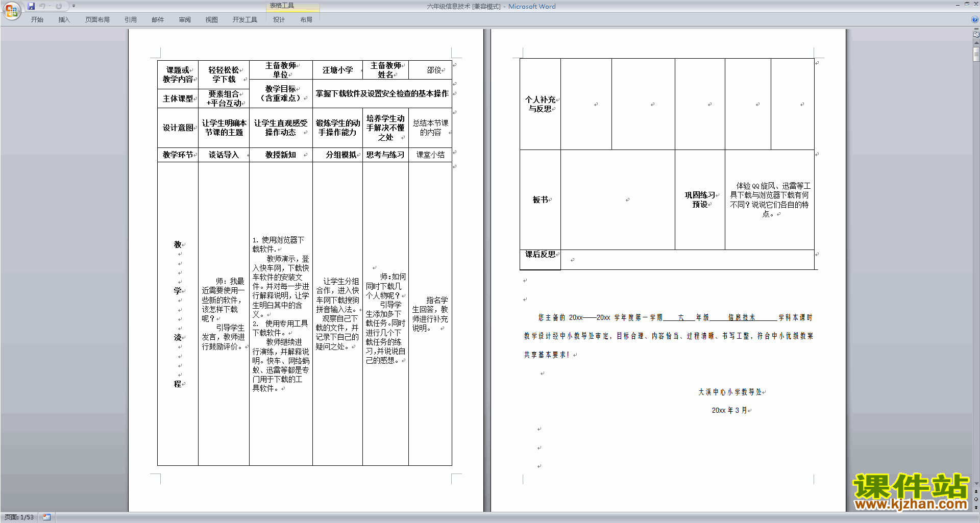Click the vertical scrollbar up arrow
Image resolution: width=980 pixels, height=523 pixels.
[x=976, y=43]
